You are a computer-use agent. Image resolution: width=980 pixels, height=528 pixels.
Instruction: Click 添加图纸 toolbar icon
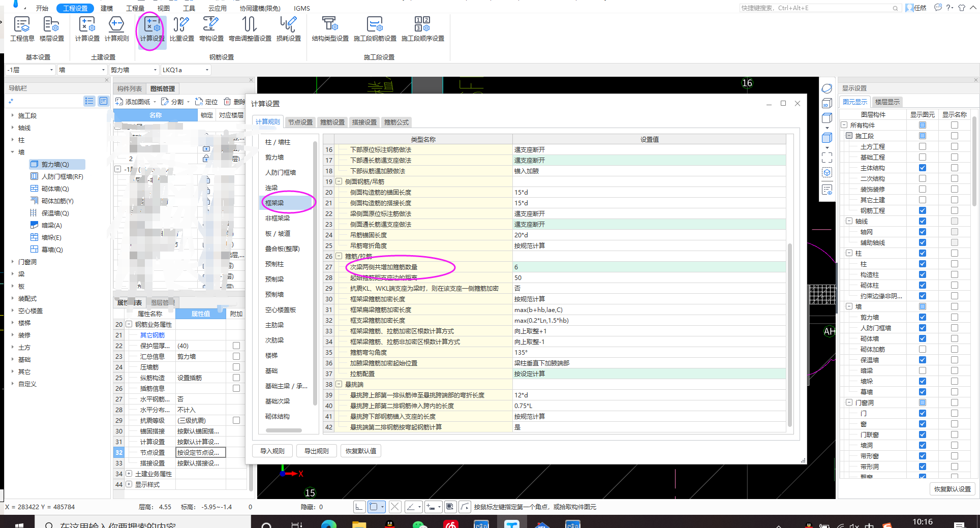tap(133, 102)
